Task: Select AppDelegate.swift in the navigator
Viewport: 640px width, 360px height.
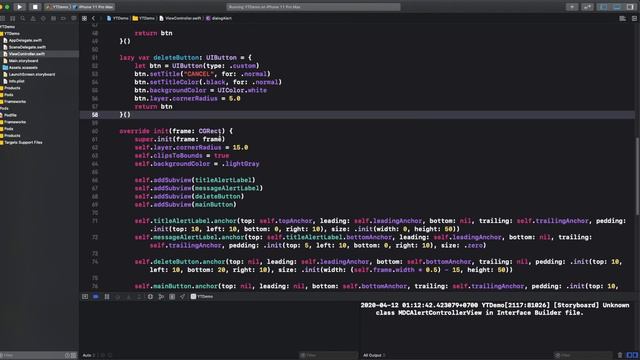Action: [x=22, y=40]
